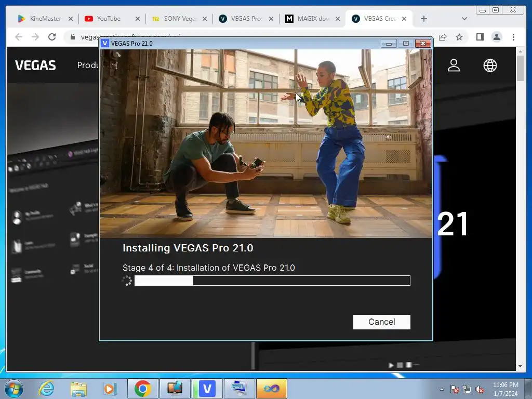Switch to the VEGAS Pro browser tab
The width and height of the screenshot is (532, 399).
point(247,19)
